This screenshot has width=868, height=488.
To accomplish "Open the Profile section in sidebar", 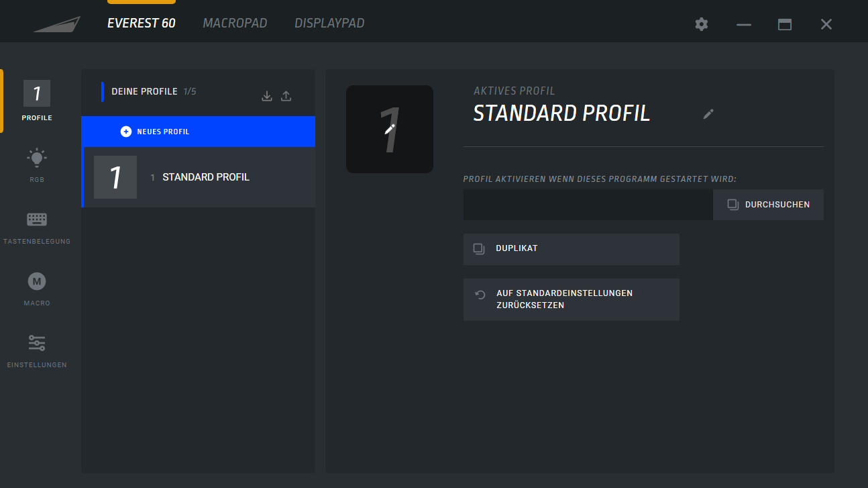I will pyautogui.click(x=37, y=101).
